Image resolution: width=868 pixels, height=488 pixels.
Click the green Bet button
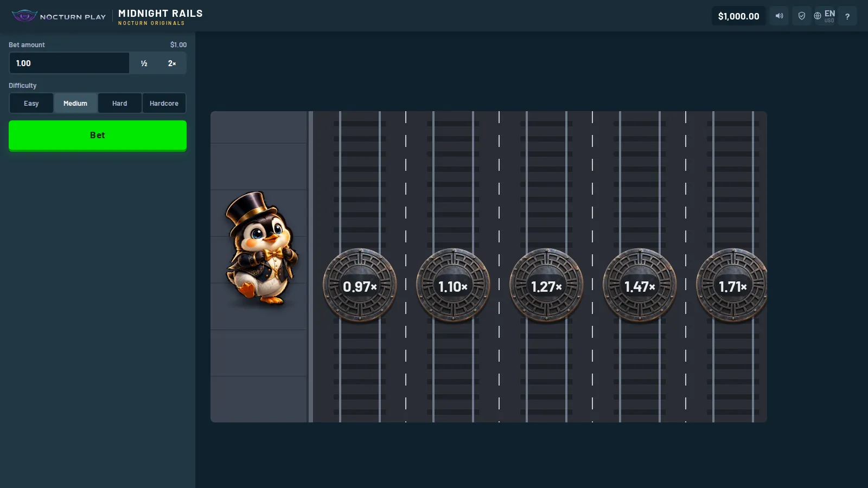point(98,135)
